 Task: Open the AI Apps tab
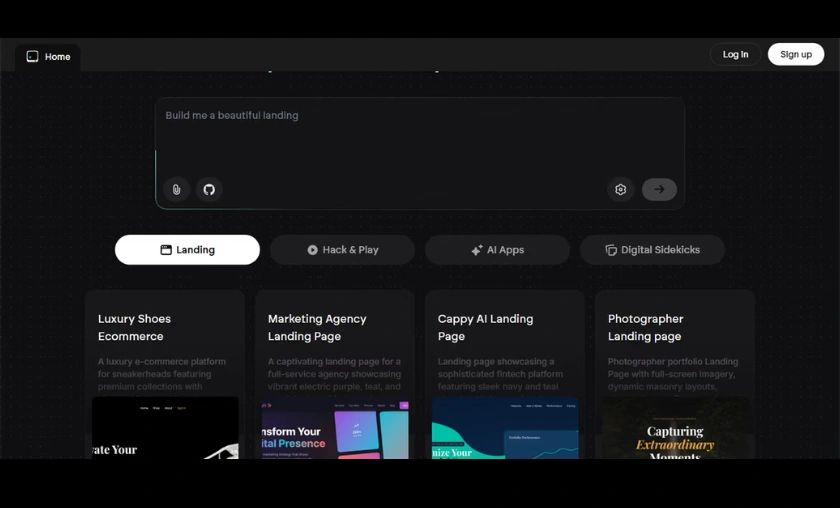click(x=497, y=250)
